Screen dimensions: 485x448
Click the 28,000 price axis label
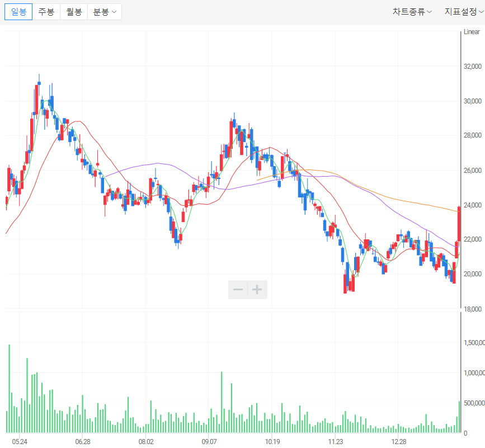(473, 135)
